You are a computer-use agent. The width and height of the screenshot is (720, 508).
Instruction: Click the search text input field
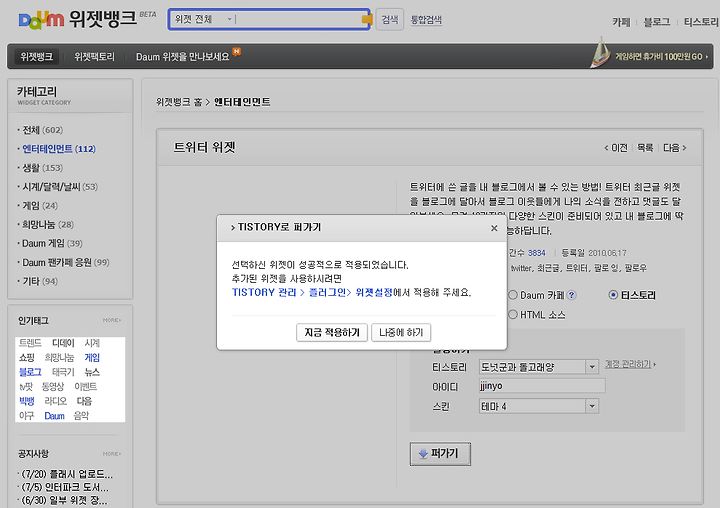[x=298, y=19]
